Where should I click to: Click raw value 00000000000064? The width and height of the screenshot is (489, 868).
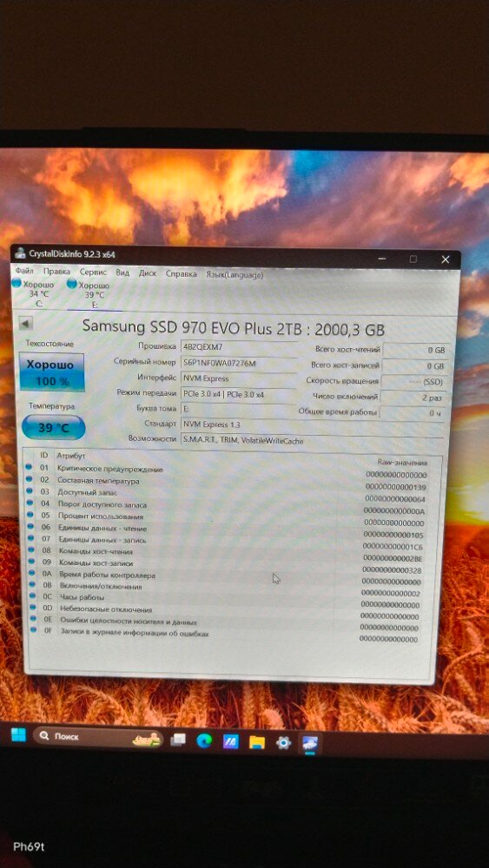click(x=395, y=499)
